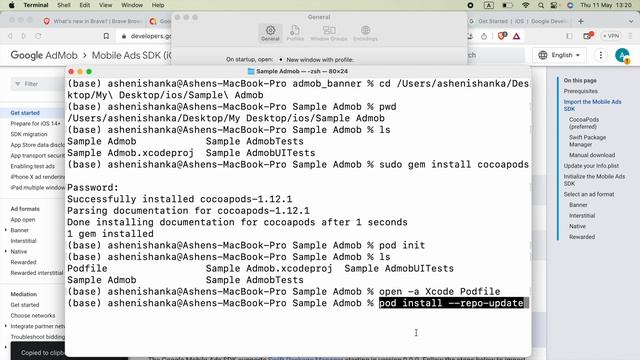Jump to 'Prerequisites' in On this page
This screenshot has height=360, width=640.
coord(580,91)
